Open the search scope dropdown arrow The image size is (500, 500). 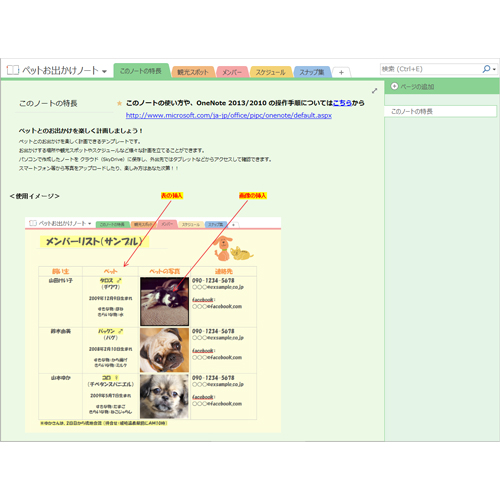pyautogui.click(x=494, y=69)
